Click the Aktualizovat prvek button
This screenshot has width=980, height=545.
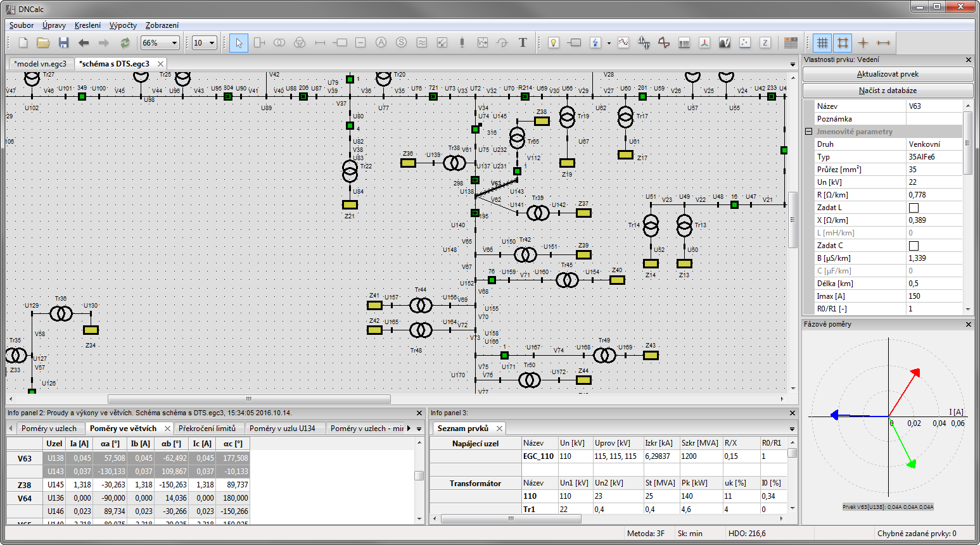pos(887,74)
